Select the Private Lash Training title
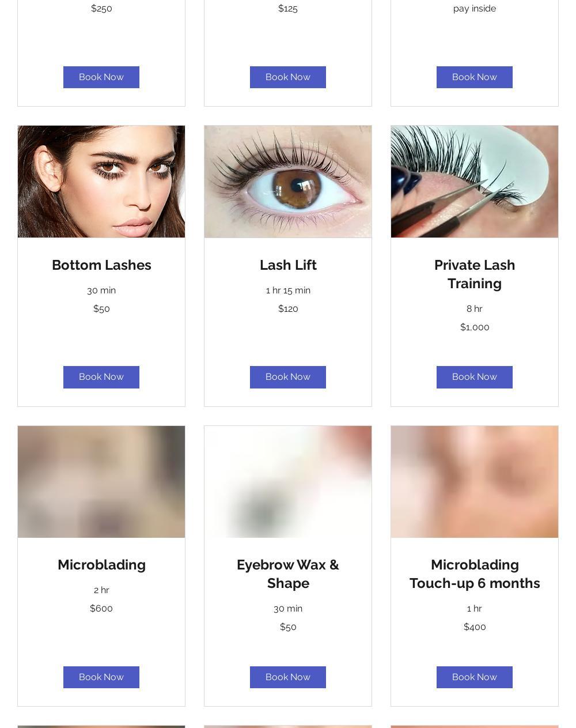The image size is (576, 728). [x=475, y=274]
